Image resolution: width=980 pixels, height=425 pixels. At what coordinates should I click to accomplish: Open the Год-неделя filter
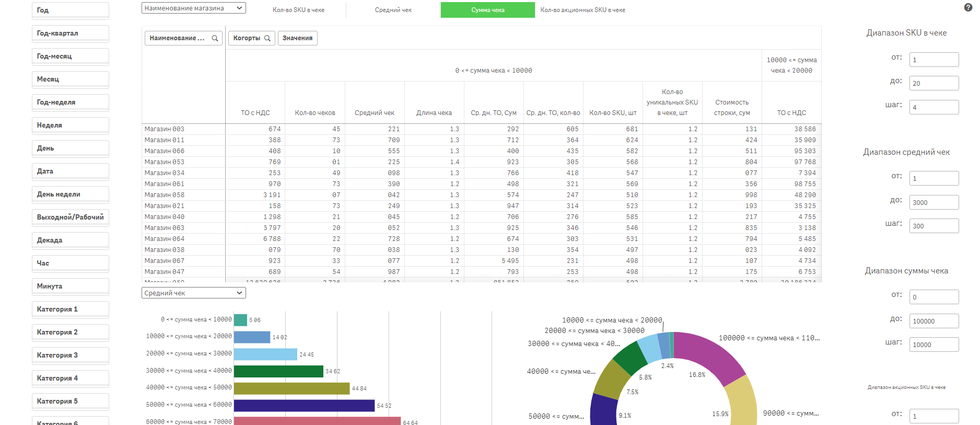pos(71,102)
